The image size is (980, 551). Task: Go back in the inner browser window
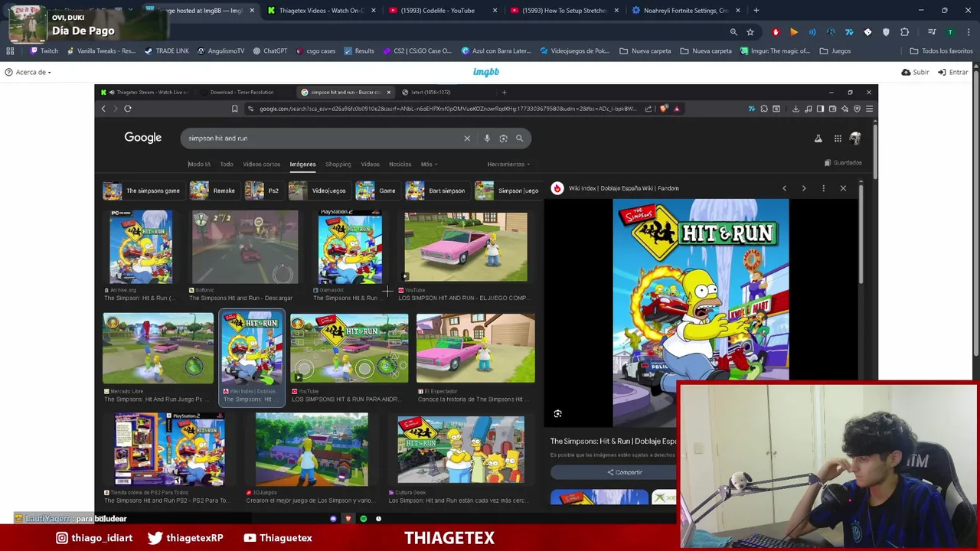click(103, 109)
